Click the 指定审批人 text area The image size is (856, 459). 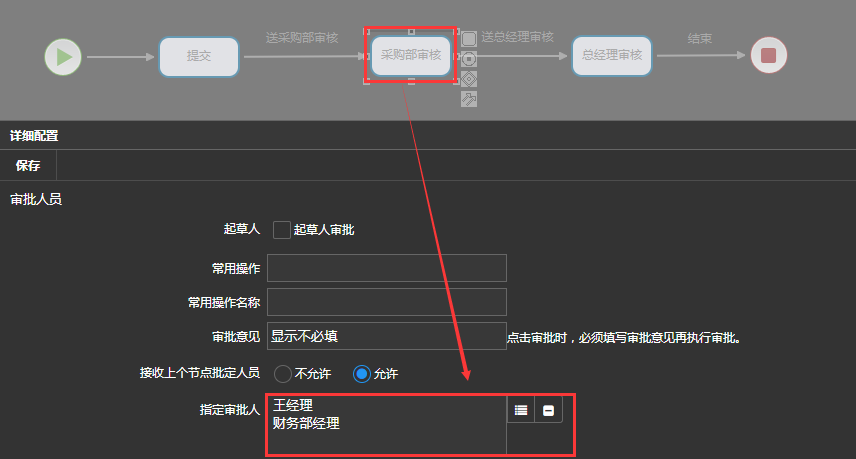[x=386, y=425]
